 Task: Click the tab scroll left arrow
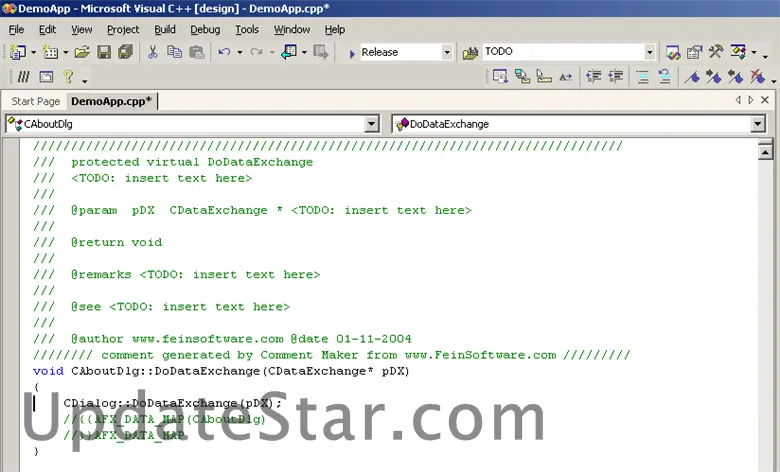click(x=738, y=100)
